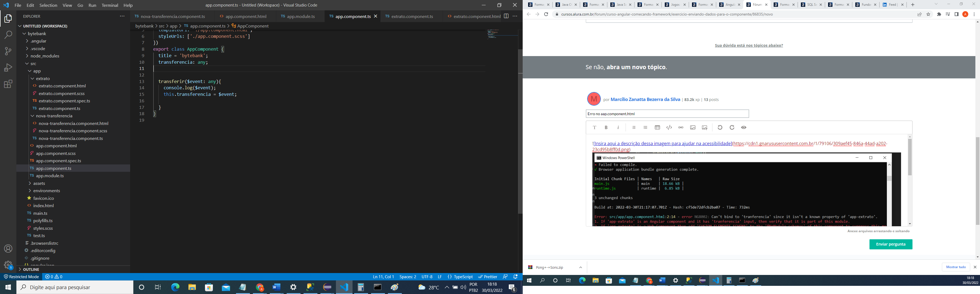Toggle preview eye in forum editor

[744, 127]
